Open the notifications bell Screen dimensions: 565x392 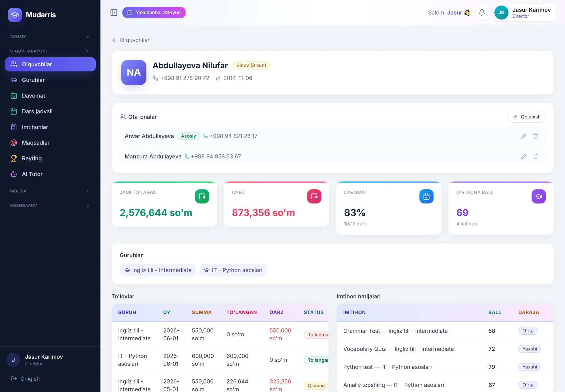click(481, 13)
